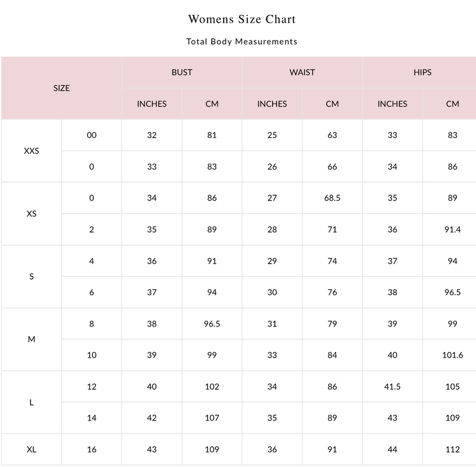Select the XXS size label
This screenshot has width=476, height=467.
tap(32, 151)
